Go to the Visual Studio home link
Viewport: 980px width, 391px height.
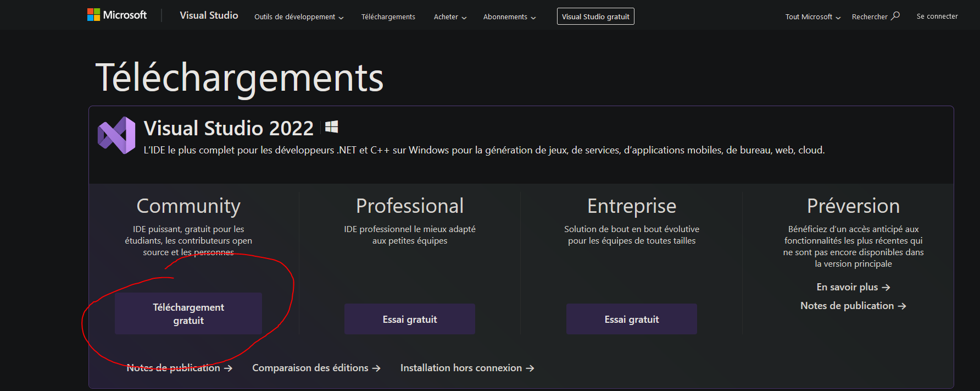[209, 15]
